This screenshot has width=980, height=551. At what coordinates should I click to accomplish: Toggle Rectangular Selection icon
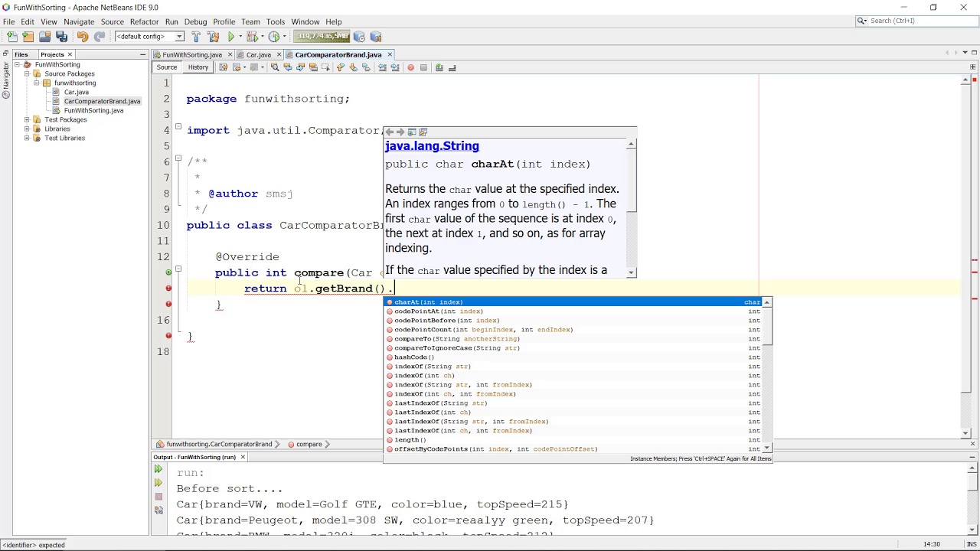point(325,67)
